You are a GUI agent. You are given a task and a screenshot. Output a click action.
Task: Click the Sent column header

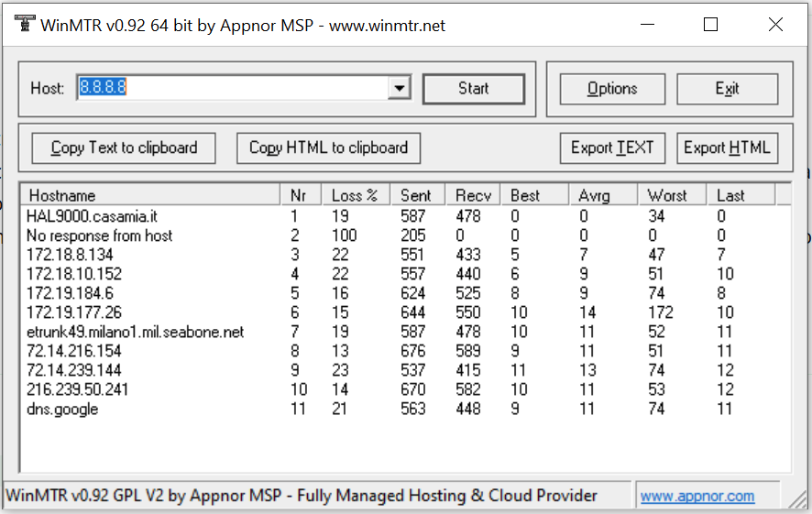pos(417,196)
